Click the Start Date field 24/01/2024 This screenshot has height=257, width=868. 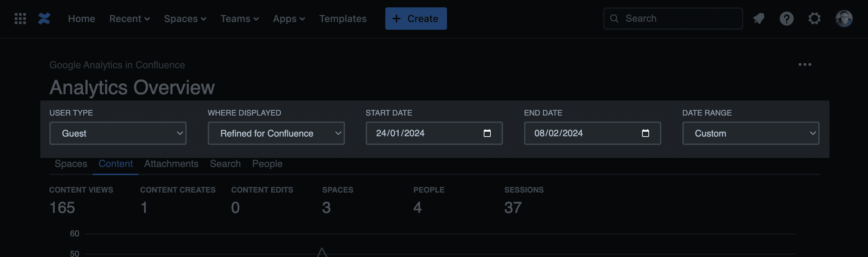coord(434,133)
